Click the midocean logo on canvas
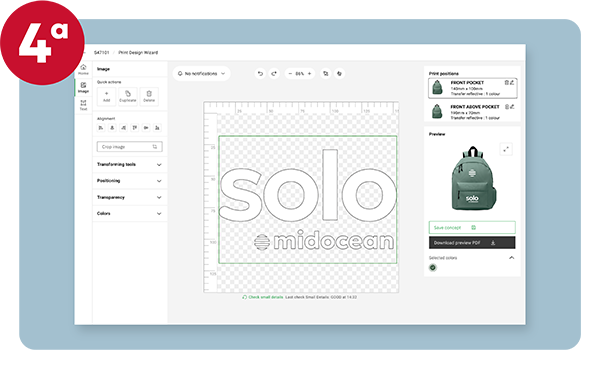Image resolution: width=600 pixels, height=369 pixels. pos(324,241)
